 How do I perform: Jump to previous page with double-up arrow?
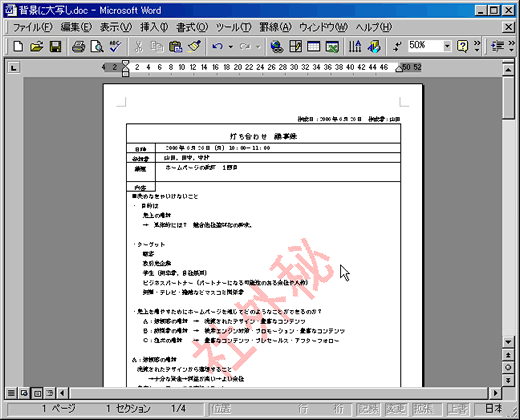[508, 355]
